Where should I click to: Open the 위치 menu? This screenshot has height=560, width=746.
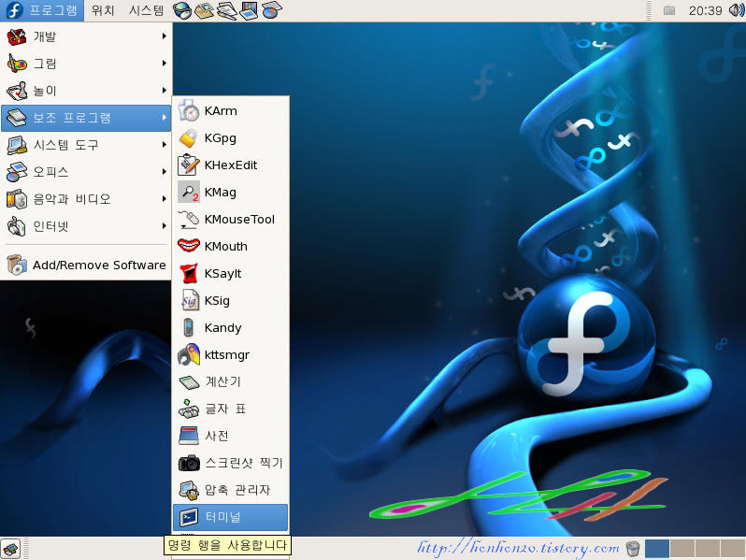(103, 10)
